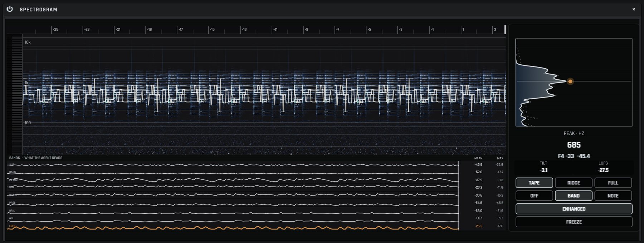Screen dimensions: 644x243
Task: Click the max value -18.3
Action: [500, 180]
